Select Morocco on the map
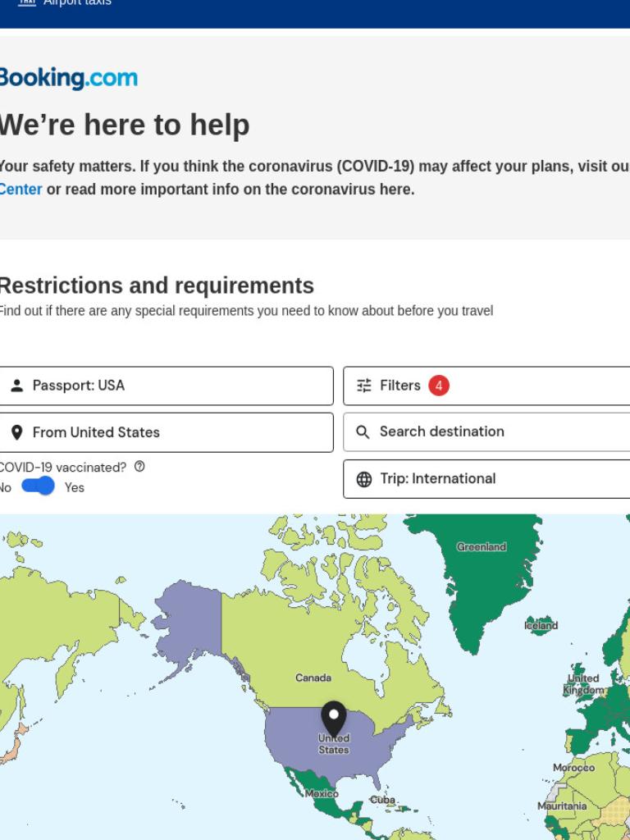This screenshot has width=630, height=840. click(573, 768)
